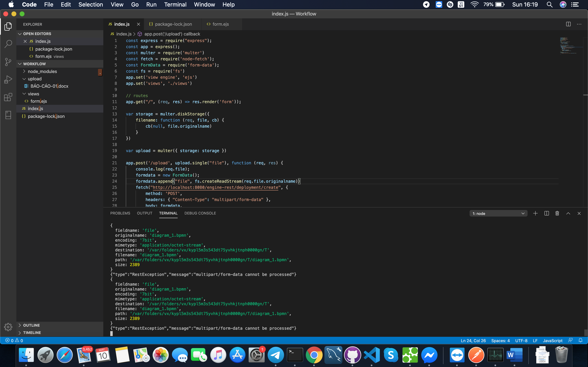
Task: Open form.ejs in the views folder
Action: 38,101
